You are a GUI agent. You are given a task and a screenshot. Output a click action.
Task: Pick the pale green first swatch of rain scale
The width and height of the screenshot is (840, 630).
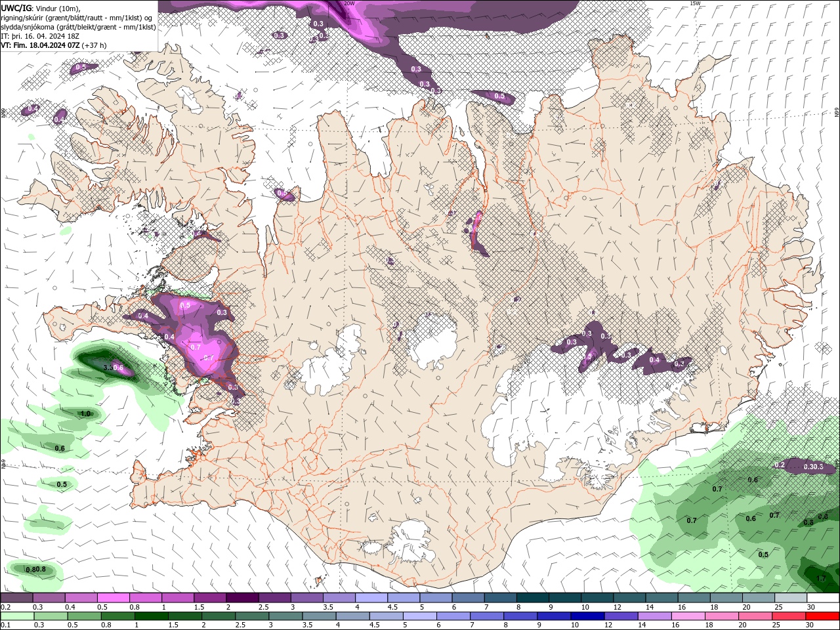coord(16,616)
